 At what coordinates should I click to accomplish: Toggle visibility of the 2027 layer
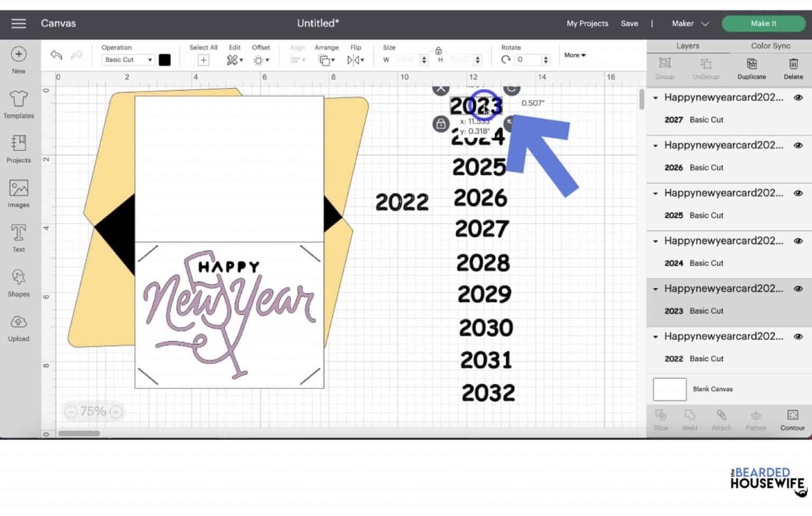click(x=798, y=97)
